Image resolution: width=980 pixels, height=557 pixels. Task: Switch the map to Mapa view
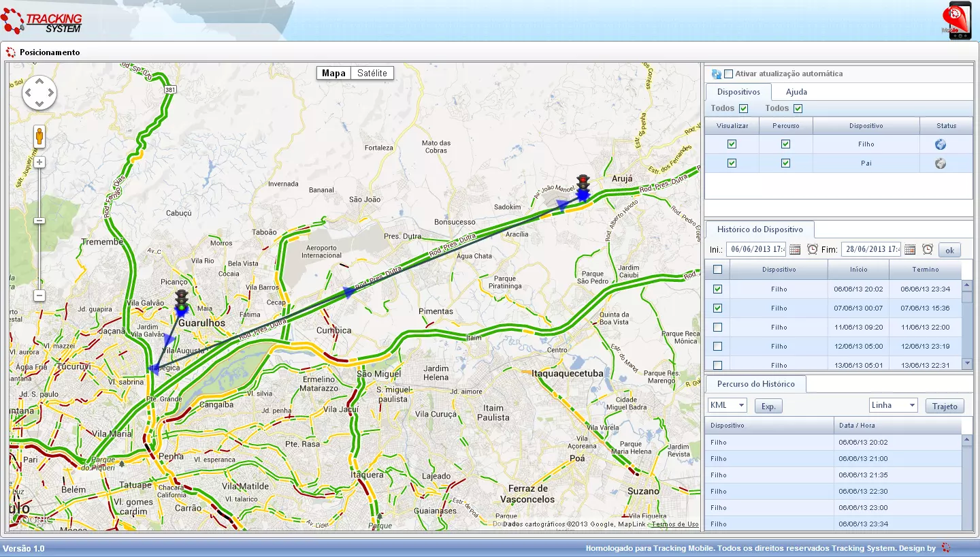333,73
